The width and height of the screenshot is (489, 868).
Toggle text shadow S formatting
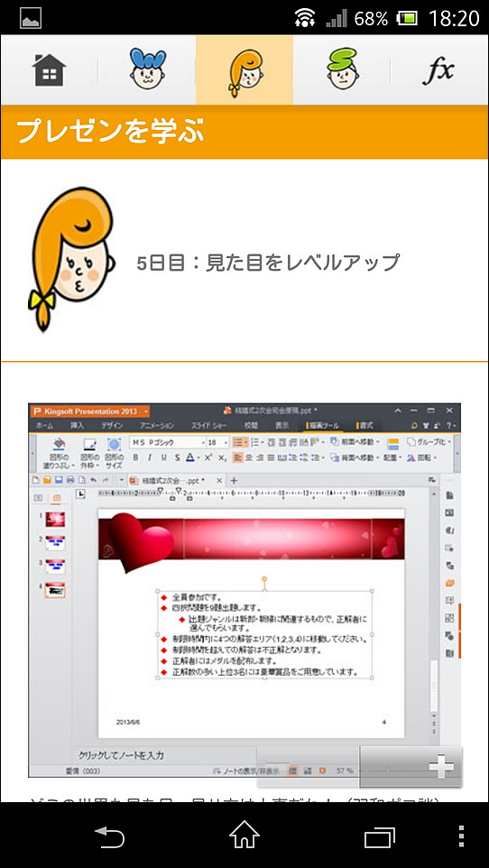coord(177,457)
